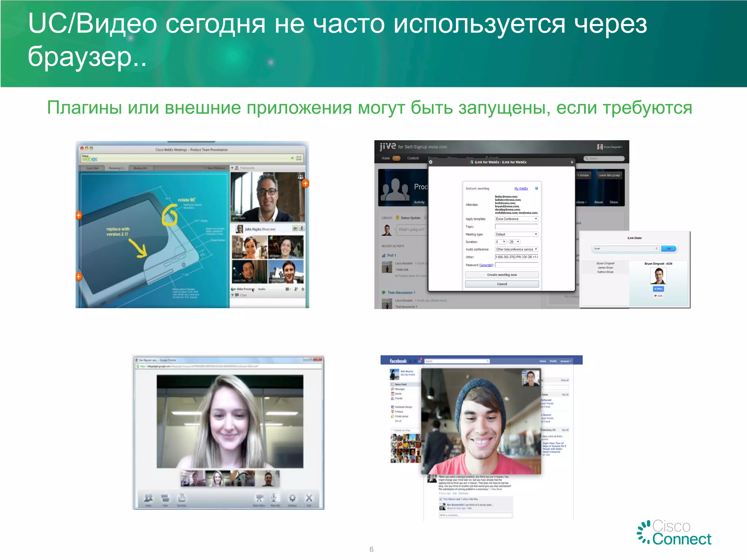This screenshot has height=560, width=747.
Task: Close the iLink for WebEx dialog
Action: tap(572, 162)
